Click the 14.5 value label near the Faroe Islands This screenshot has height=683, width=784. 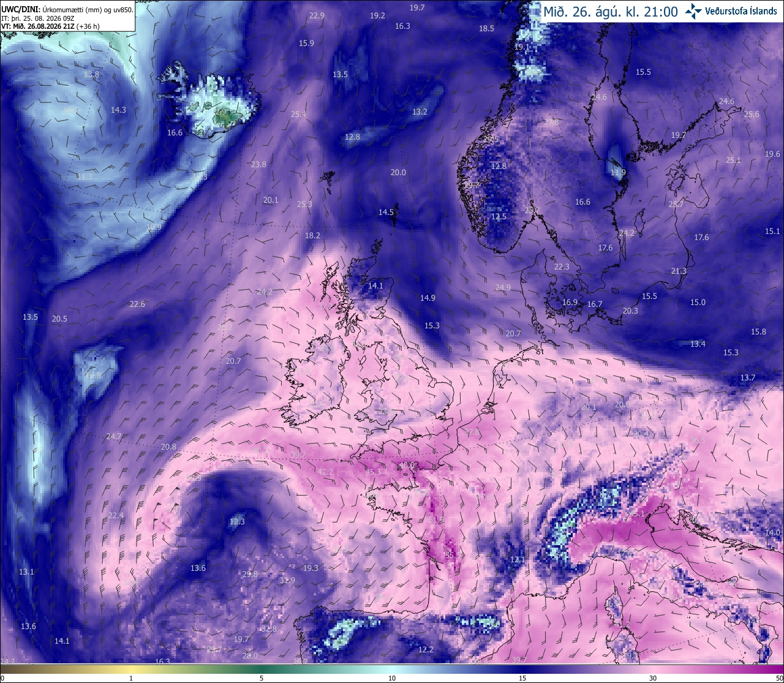coord(386,213)
